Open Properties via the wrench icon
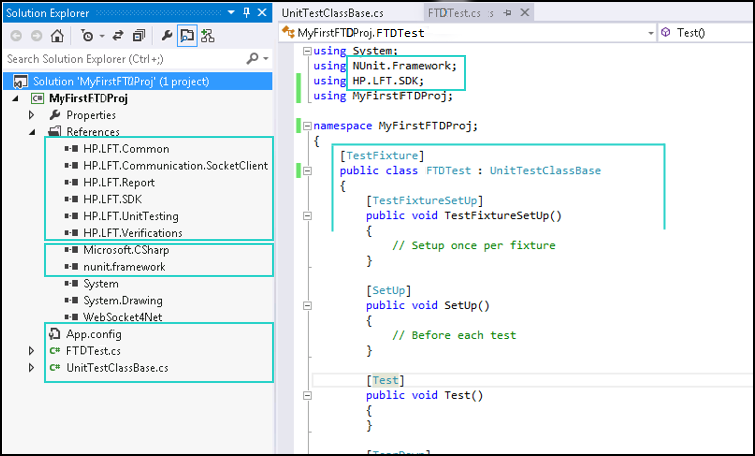 tap(166, 36)
